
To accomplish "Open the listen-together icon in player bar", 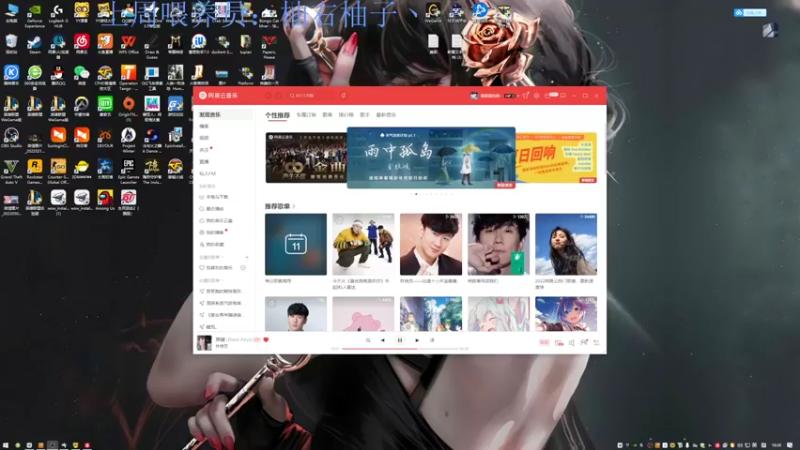I will pos(584,343).
